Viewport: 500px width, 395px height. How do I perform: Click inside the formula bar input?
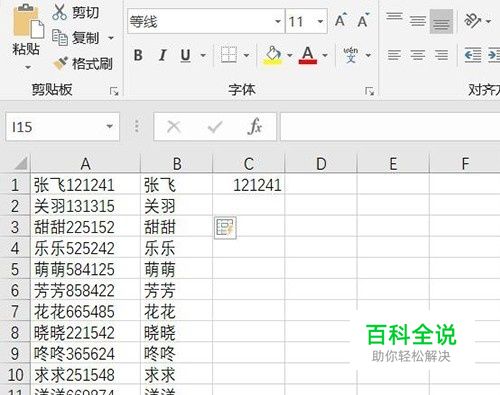coord(390,127)
